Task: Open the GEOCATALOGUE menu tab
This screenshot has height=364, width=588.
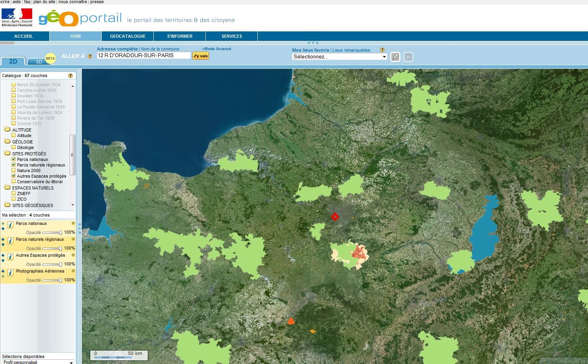Action: [x=128, y=36]
